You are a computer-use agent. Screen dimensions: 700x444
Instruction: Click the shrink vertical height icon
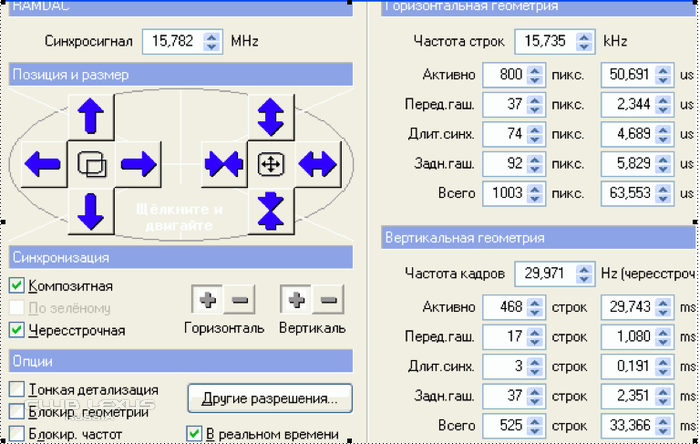click(270, 210)
